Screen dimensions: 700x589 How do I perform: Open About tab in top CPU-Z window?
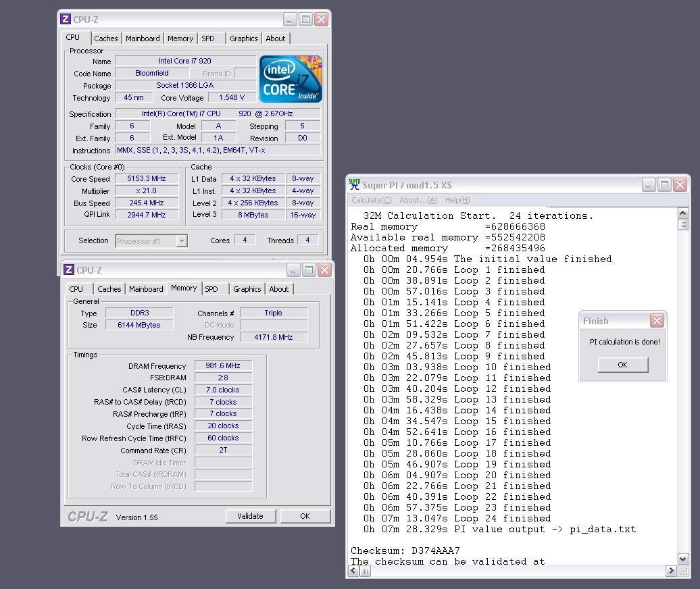coord(276,39)
